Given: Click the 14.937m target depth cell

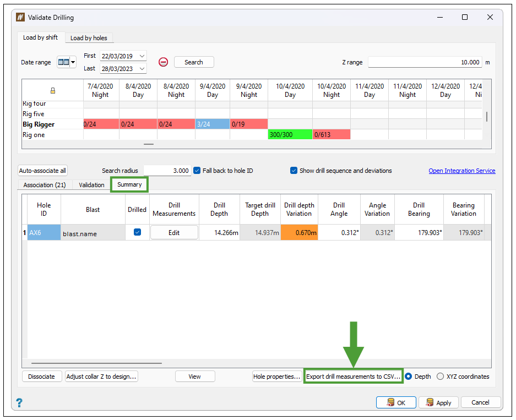Looking at the screenshot, I should 260,232.
